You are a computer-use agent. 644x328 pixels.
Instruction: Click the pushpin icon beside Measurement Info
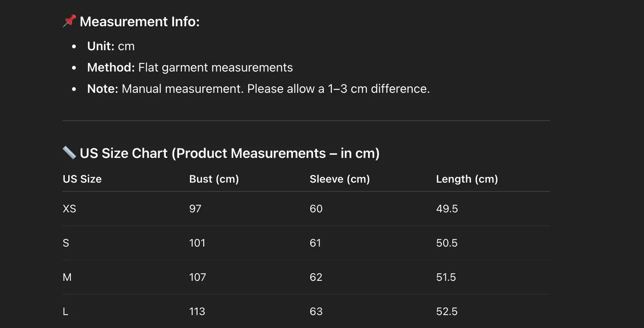pos(70,21)
